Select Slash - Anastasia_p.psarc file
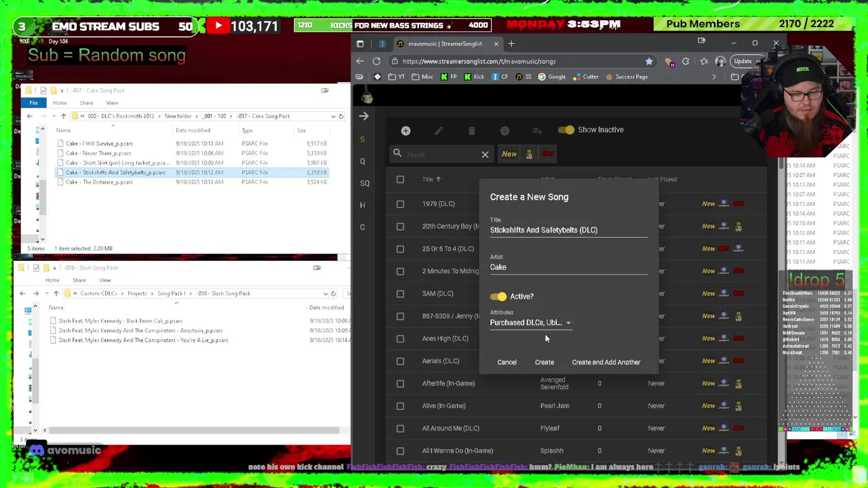 (x=140, y=331)
